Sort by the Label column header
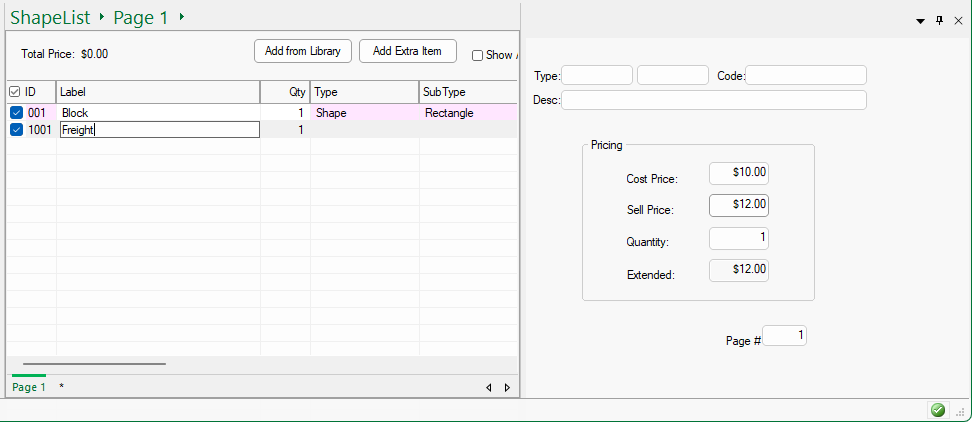Image resolution: width=972 pixels, height=422 pixels. [x=157, y=92]
